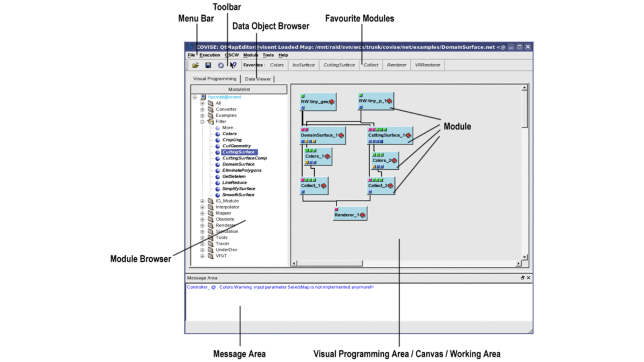This screenshot has width=644, height=362.
Task: Click the host computer icon beside hpcmbb@visent
Action: tap(203, 97)
